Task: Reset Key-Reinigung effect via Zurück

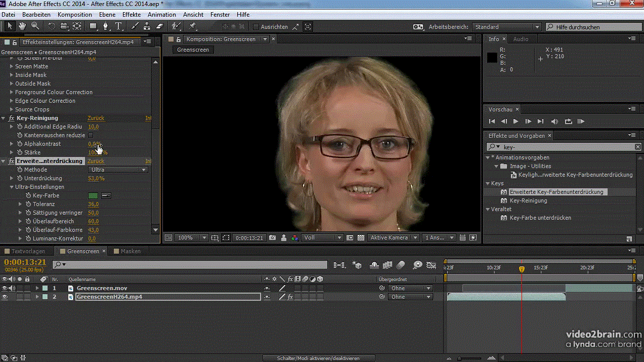Action: click(x=96, y=118)
